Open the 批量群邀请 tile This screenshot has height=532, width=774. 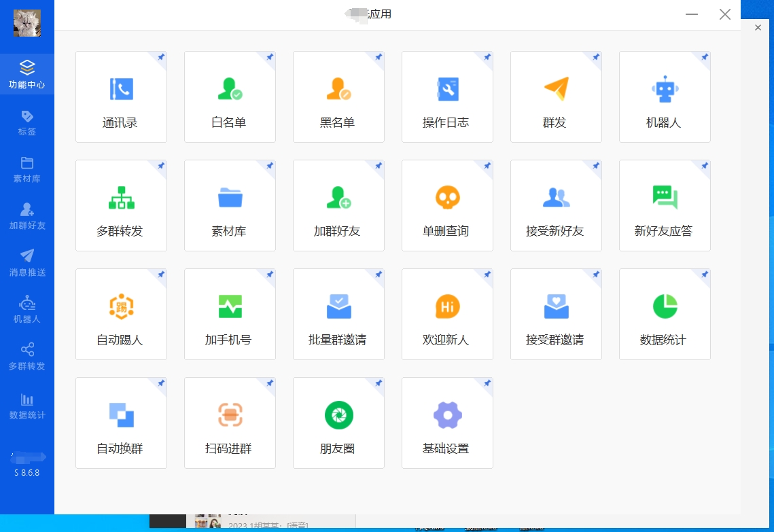point(338,314)
